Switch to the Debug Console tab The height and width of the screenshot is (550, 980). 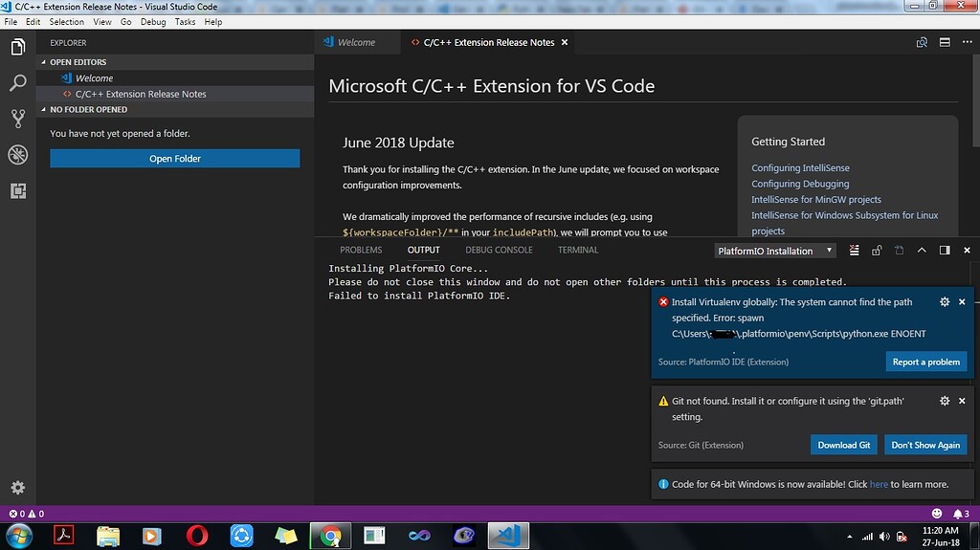pyautogui.click(x=499, y=250)
